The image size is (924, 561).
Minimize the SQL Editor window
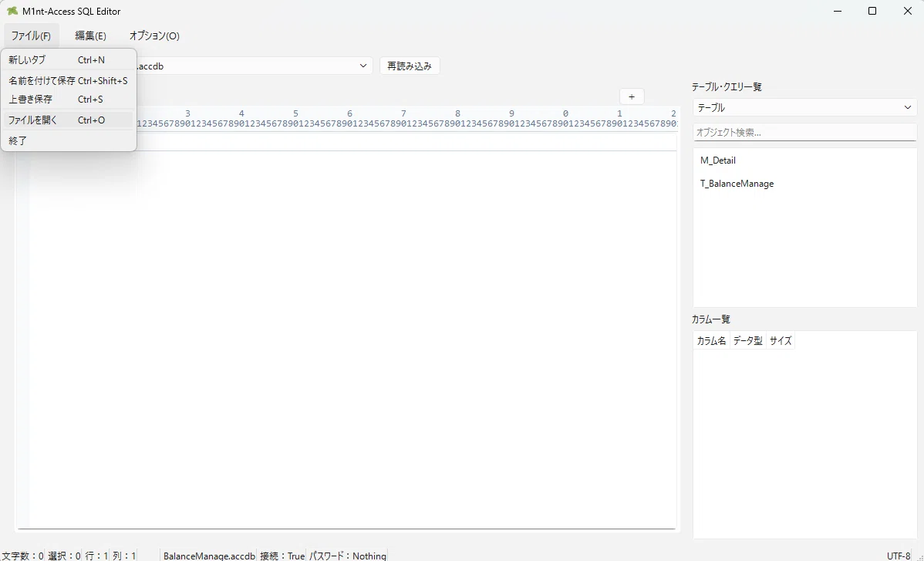[838, 12]
